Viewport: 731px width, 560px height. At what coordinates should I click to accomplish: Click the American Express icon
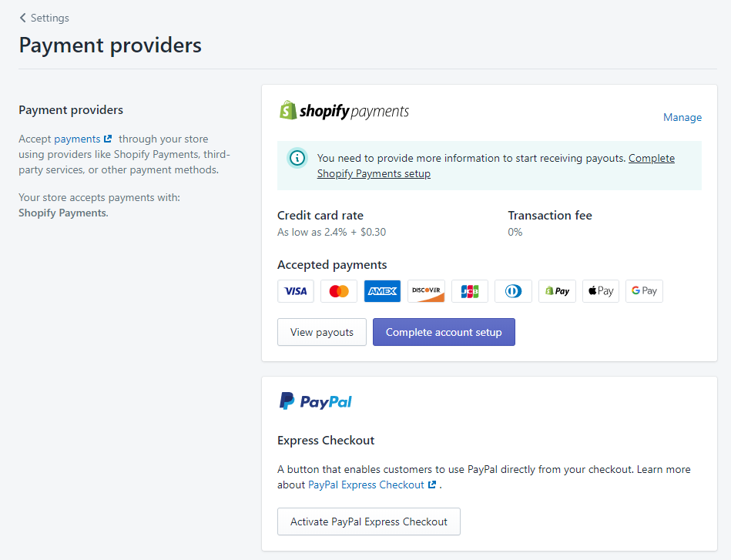click(383, 291)
